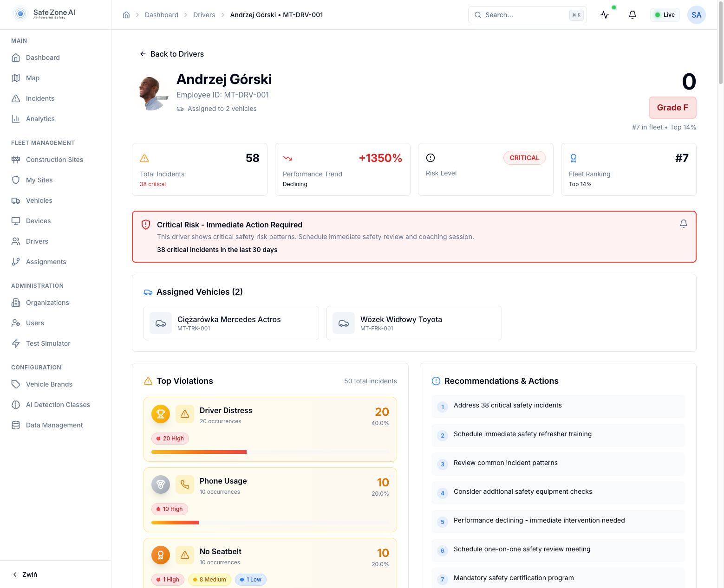The width and height of the screenshot is (724, 588).
Task: Open AI Detection Classes in sidebar
Action: [x=58, y=405]
